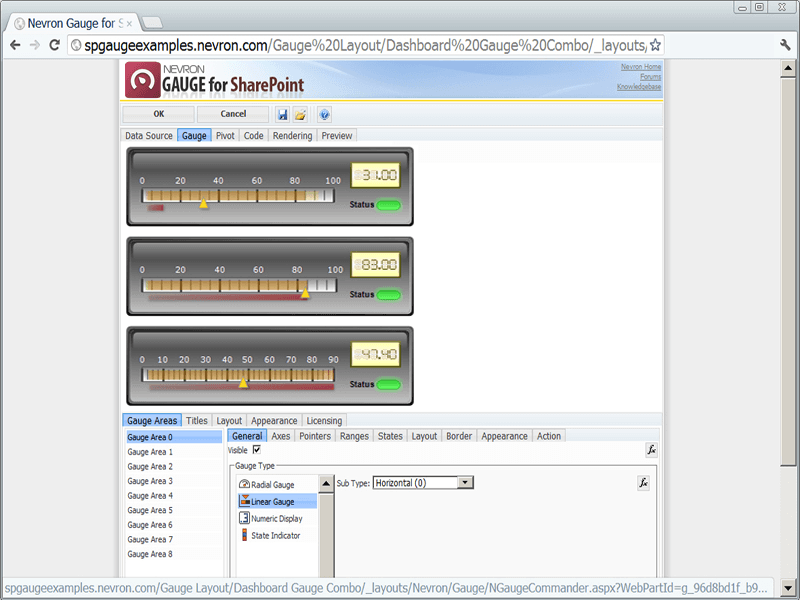800x600 pixels.
Task: Click the browser forward arrow
Action: (x=35, y=45)
